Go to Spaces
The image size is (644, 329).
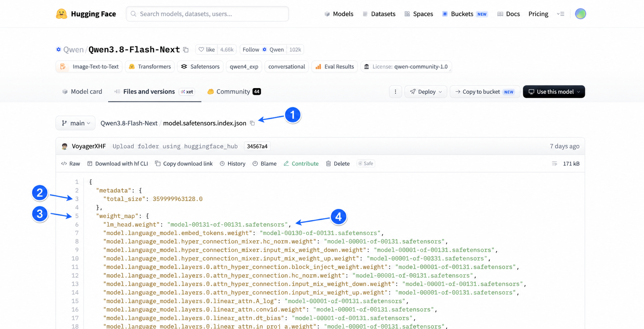tap(419, 14)
